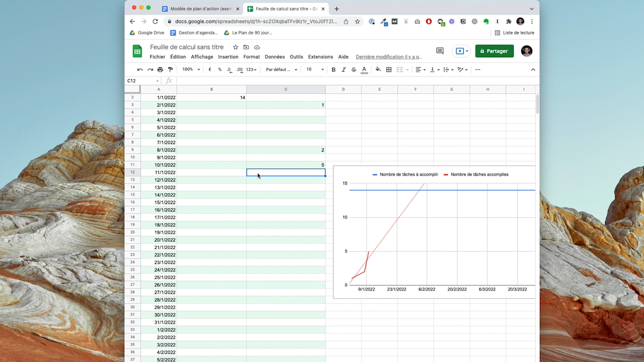Open the fill color paint bucket
This screenshot has height=362, width=644.
click(378, 70)
